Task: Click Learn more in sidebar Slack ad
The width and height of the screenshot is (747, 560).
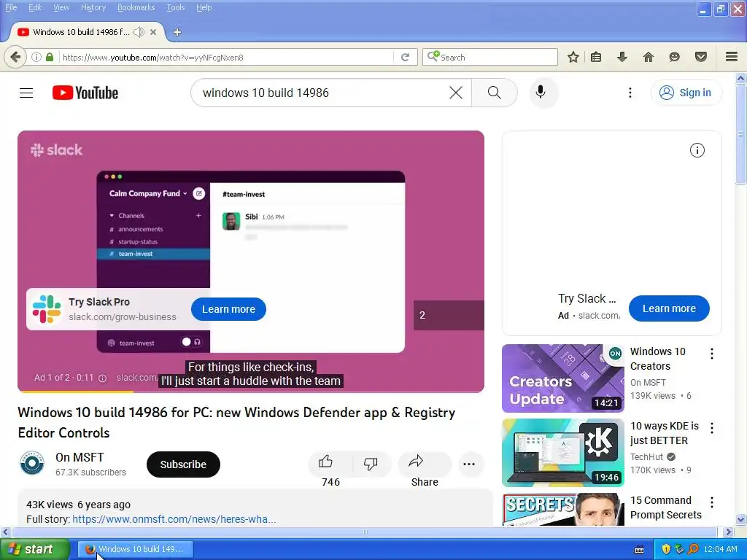Action: pos(669,308)
